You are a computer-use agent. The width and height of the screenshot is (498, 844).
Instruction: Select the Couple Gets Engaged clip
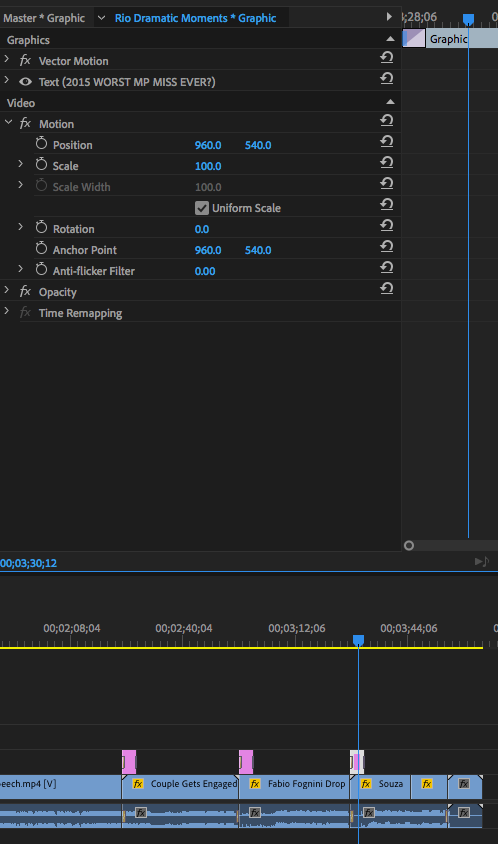[180, 787]
